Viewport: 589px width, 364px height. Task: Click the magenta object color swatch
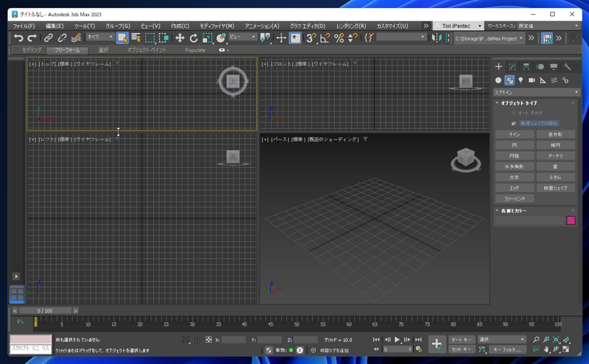point(571,221)
